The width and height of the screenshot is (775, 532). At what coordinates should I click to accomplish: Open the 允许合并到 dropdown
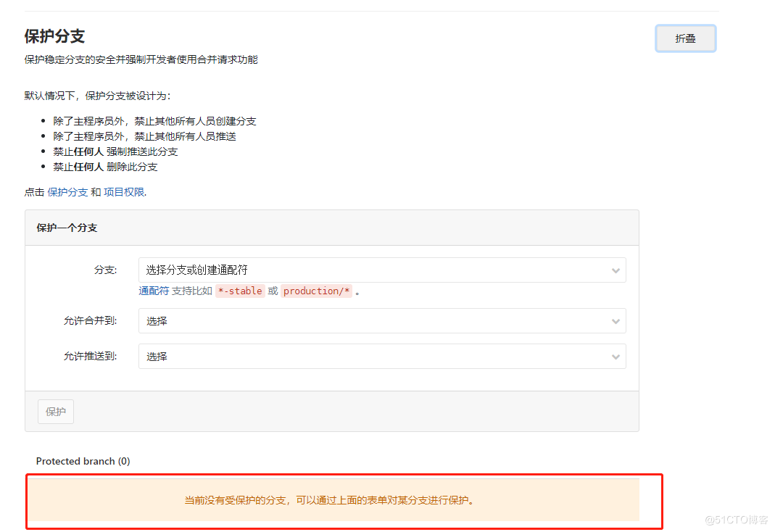coord(382,321)
